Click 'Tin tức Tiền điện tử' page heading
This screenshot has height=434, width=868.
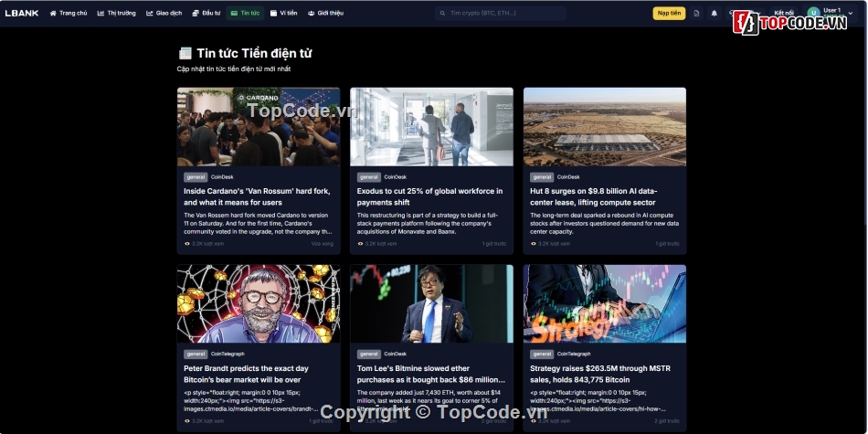point(254,53)
